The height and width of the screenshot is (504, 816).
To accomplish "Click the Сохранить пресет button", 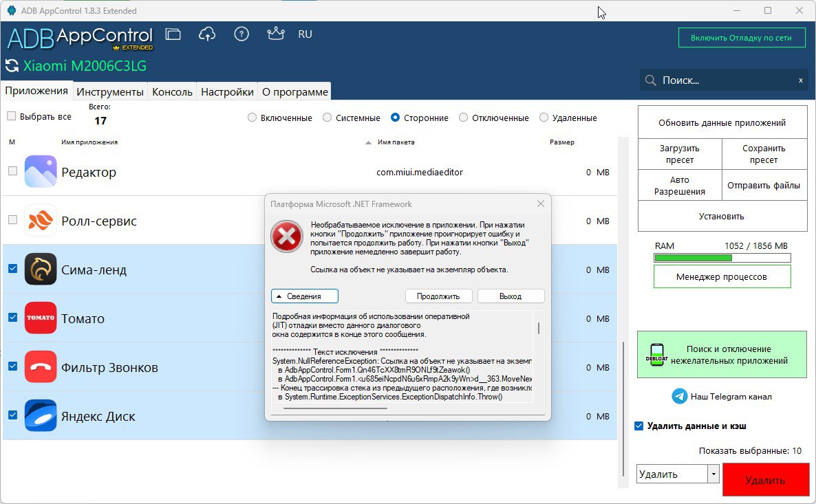I will (764, 154).
